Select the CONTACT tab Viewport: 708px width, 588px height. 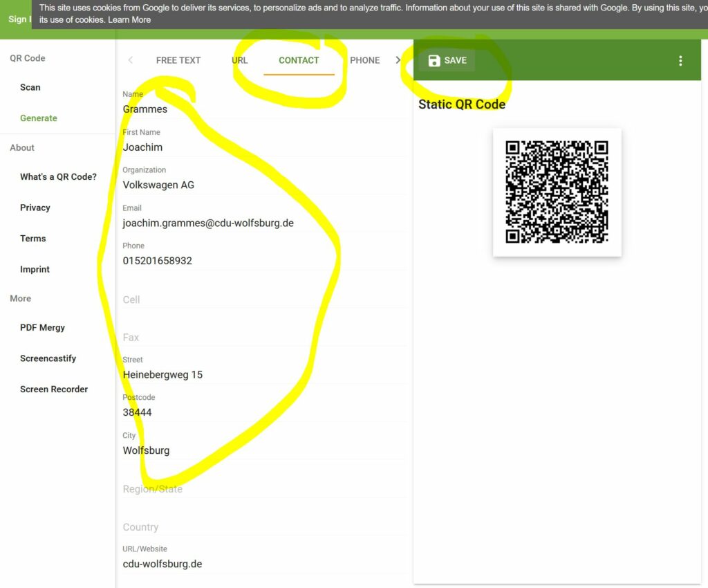(299, 60)
